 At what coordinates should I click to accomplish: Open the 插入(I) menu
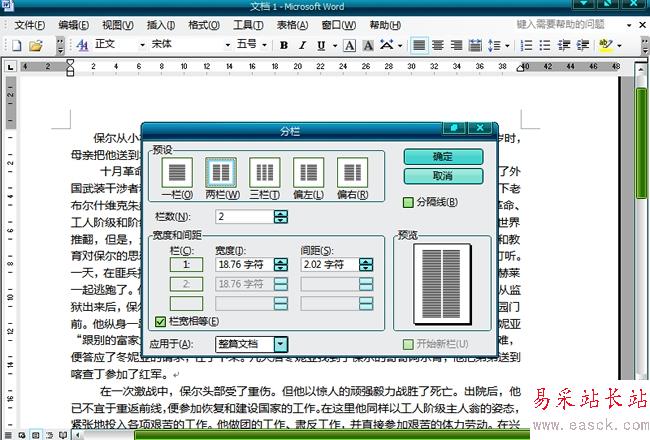tap(161, 25)
